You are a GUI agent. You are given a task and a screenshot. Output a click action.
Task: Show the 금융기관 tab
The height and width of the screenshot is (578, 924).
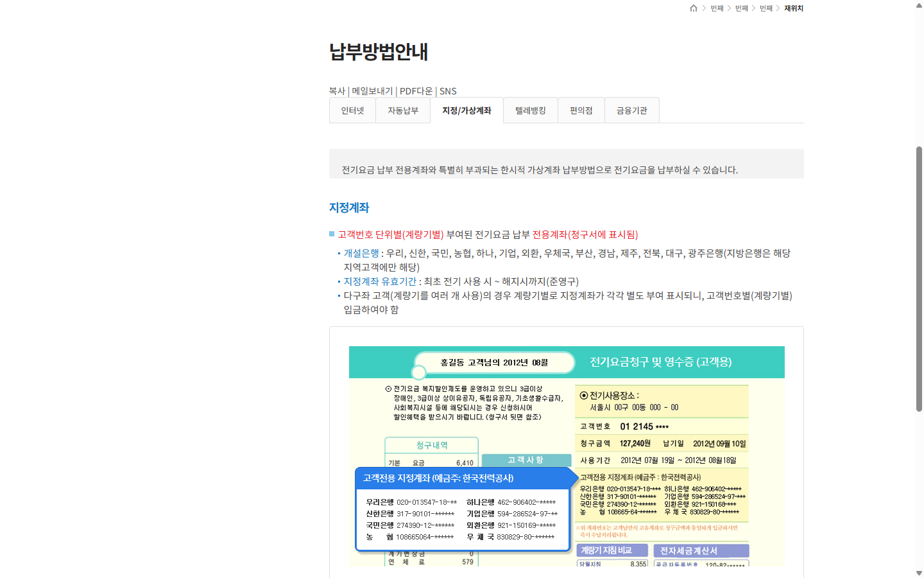click(632, 110)
